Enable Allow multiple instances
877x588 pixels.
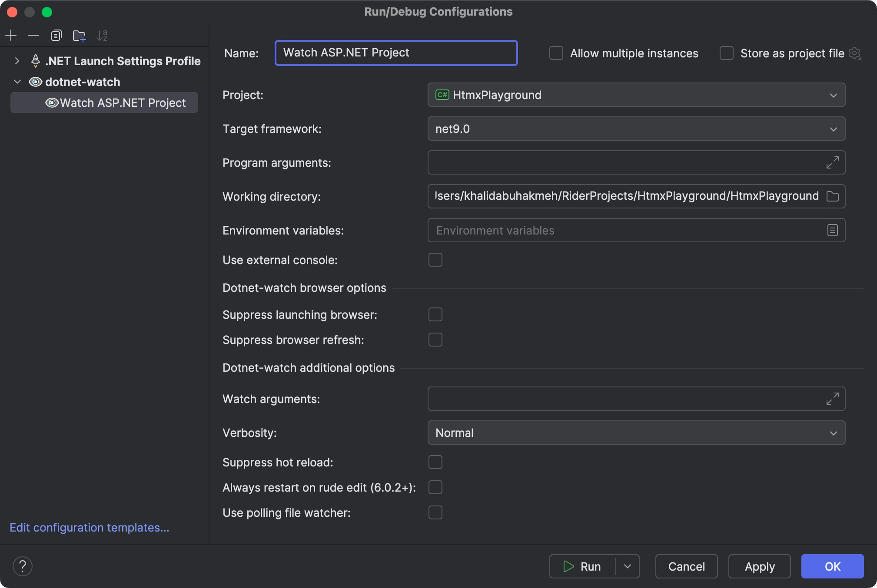(556, 53)
